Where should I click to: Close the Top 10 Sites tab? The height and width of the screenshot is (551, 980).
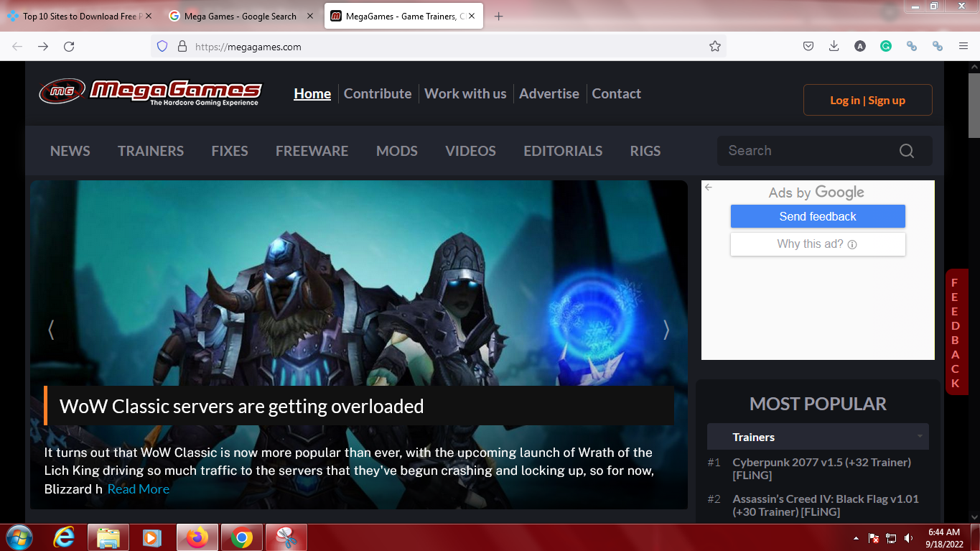149,16
